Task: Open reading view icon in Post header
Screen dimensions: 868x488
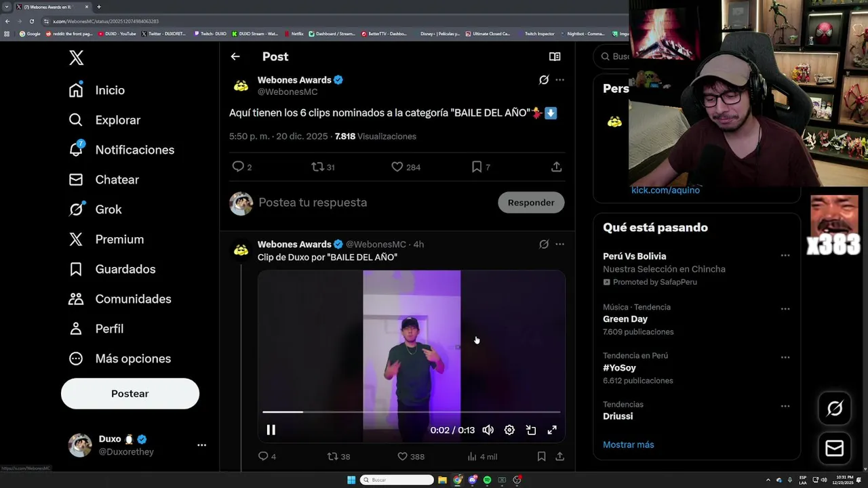Action: [x=555, y=57]
